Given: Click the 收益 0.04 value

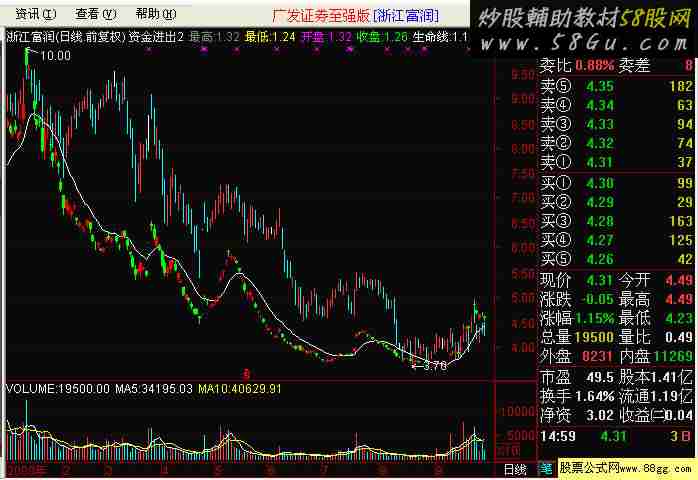Looking at the screenshot, I should tap(679, 415).
